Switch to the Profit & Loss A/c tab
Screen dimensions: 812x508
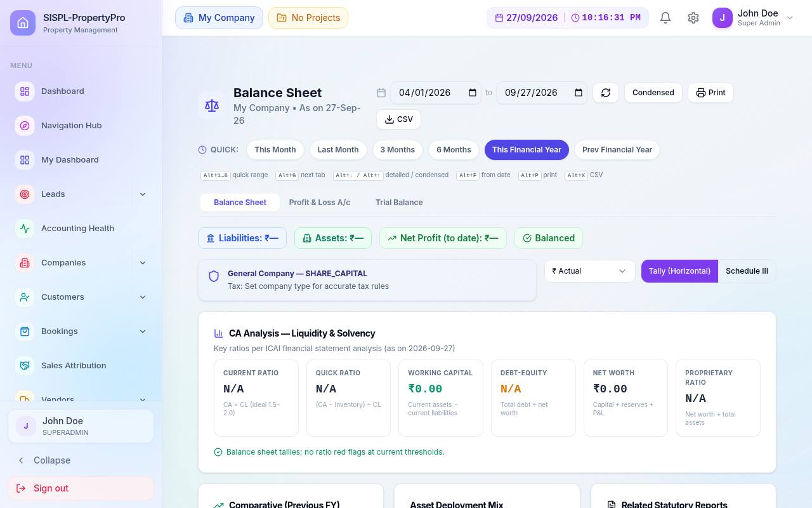320,203
